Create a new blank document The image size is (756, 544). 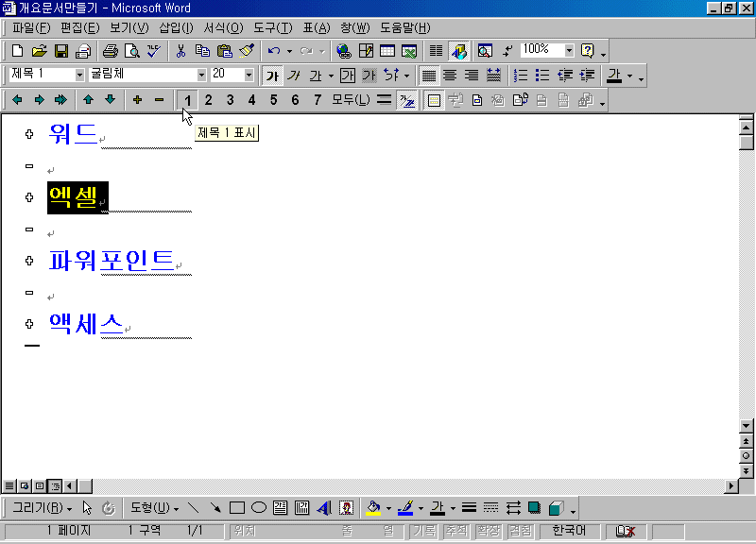[17, 51]
